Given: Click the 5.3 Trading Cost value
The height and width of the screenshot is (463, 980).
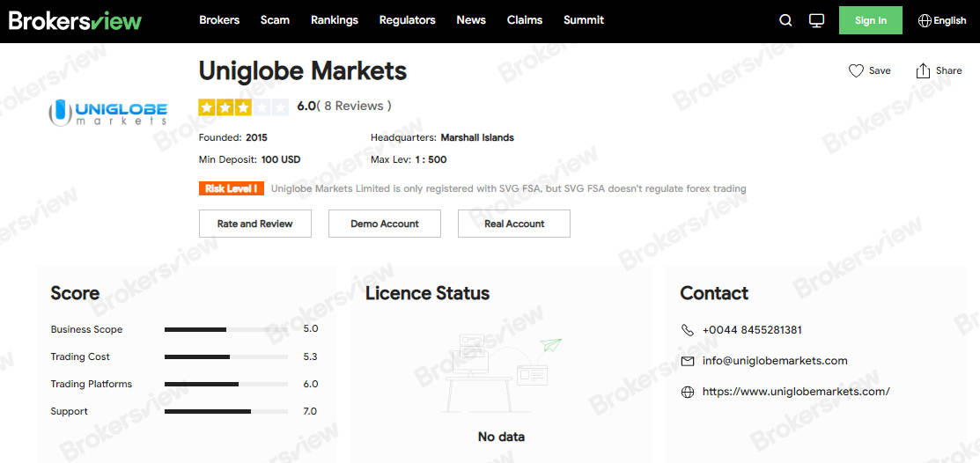Looking at the screenshot, I should [311, 356].
